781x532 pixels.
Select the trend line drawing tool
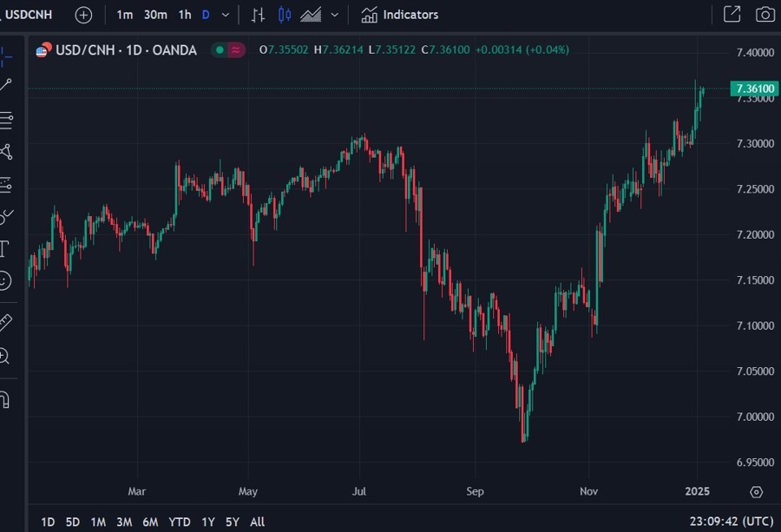pyautogui.click(x=5, y=85)
